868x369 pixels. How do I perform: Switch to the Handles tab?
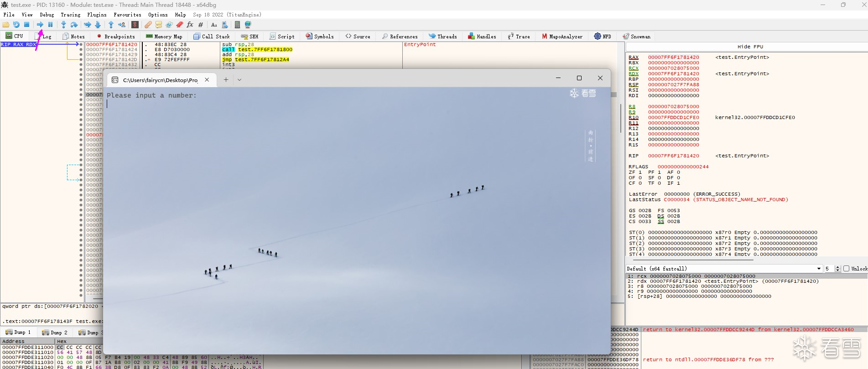coord(482,36)
